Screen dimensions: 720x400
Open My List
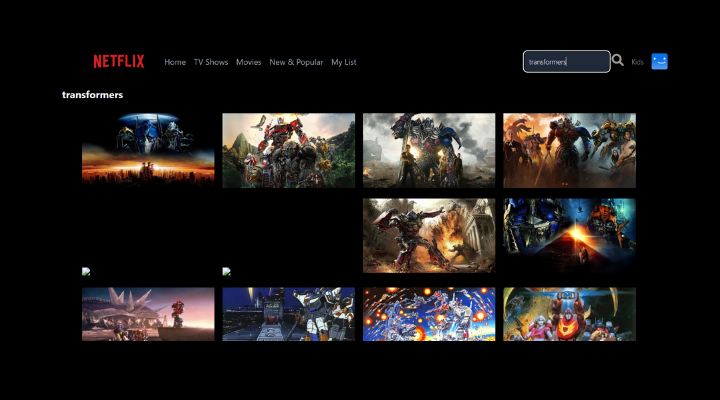[344, 62]
